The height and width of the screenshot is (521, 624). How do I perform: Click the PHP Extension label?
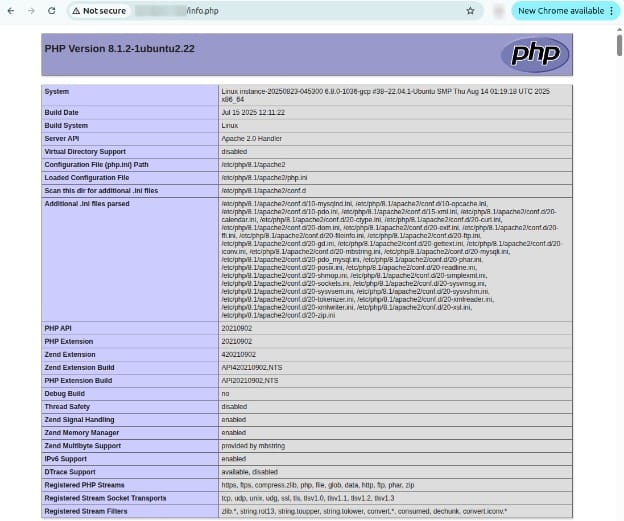(68, 341)
